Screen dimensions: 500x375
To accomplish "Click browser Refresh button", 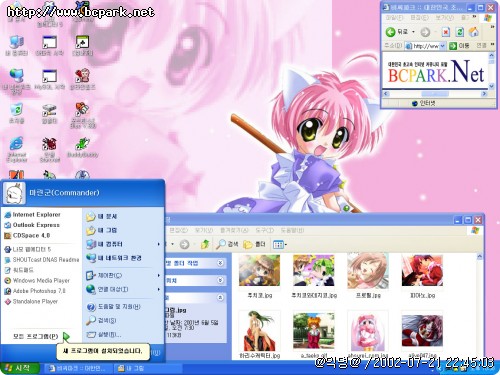I will [x=460, y=32].
